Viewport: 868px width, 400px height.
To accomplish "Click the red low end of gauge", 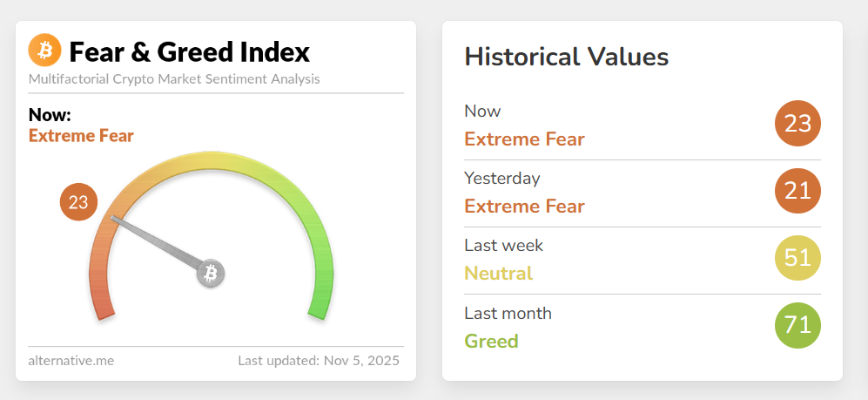I will (x=99, y=301).
